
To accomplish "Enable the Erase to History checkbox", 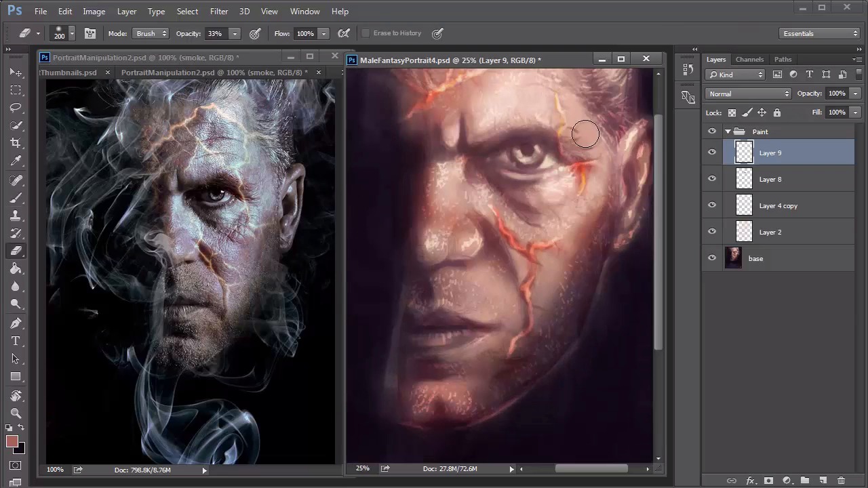I will [366, 33].
